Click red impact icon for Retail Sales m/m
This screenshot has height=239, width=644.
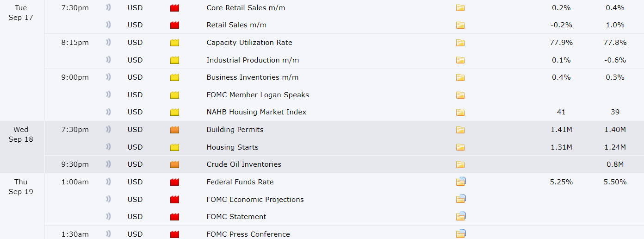click(x=174, y=25)
